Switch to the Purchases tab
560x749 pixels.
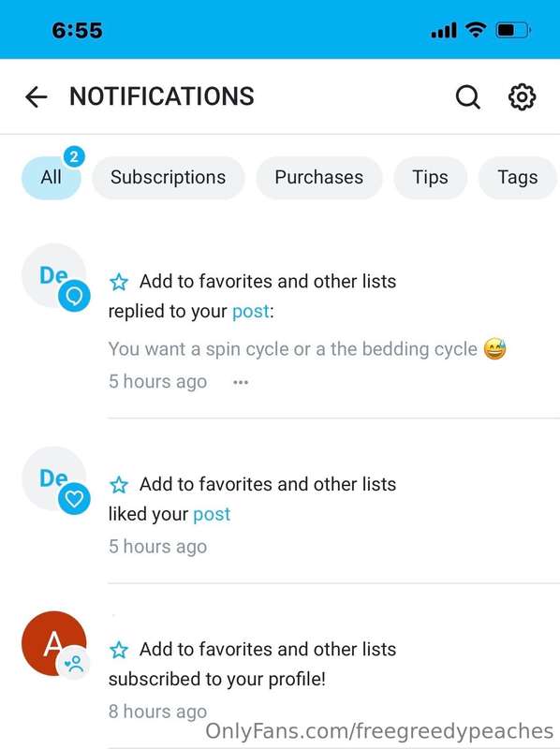319,177
